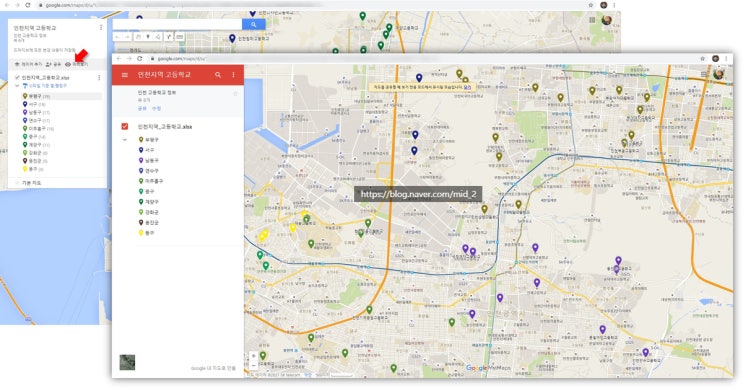
Task: Select the draw line tool in editor toolbar
Action: pos(158,36)
